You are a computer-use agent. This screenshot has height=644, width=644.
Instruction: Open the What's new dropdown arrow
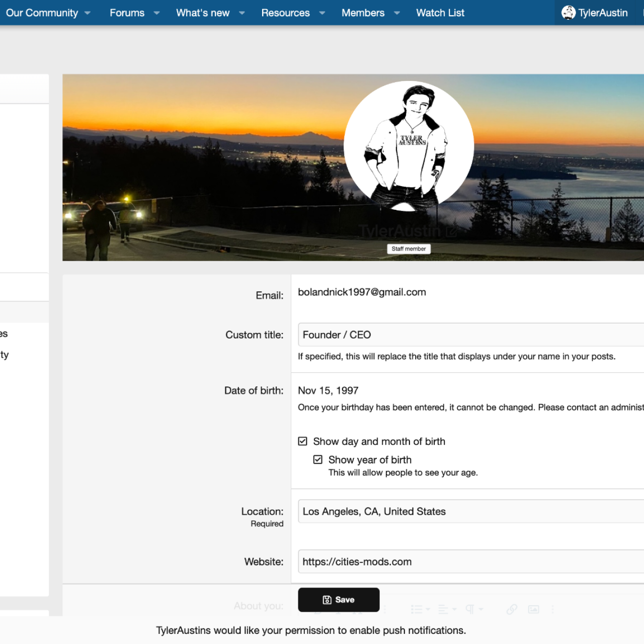coord(242,13)
